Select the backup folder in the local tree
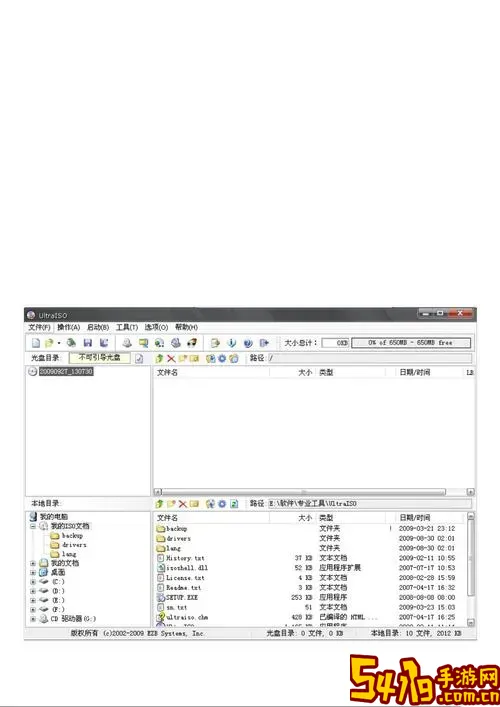Viewport: 500px width, 707px height. (x=72, y=536)
